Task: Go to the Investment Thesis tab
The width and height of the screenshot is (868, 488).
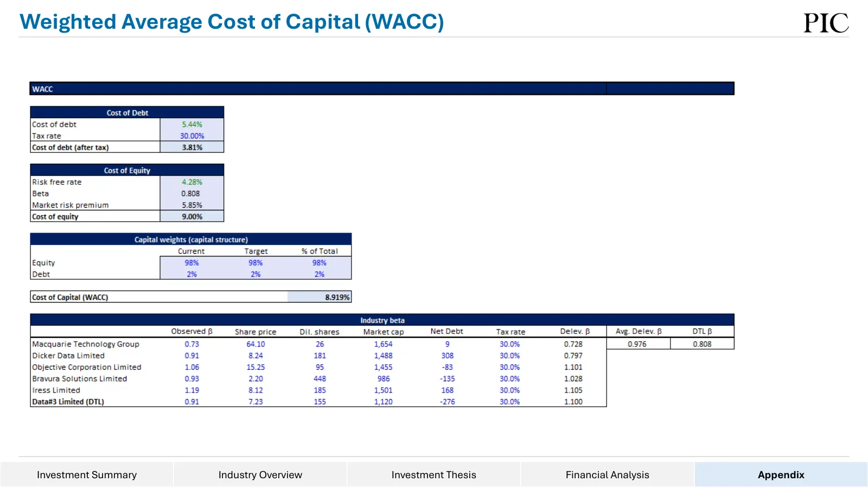Action: coord(434,474)
